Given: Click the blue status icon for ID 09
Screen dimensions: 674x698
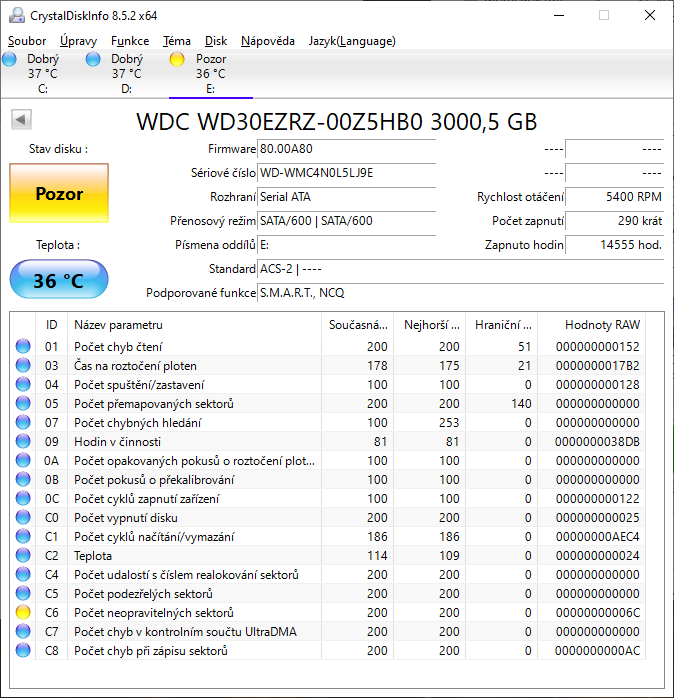Looking at the screenshot, I should coord(23,441).
